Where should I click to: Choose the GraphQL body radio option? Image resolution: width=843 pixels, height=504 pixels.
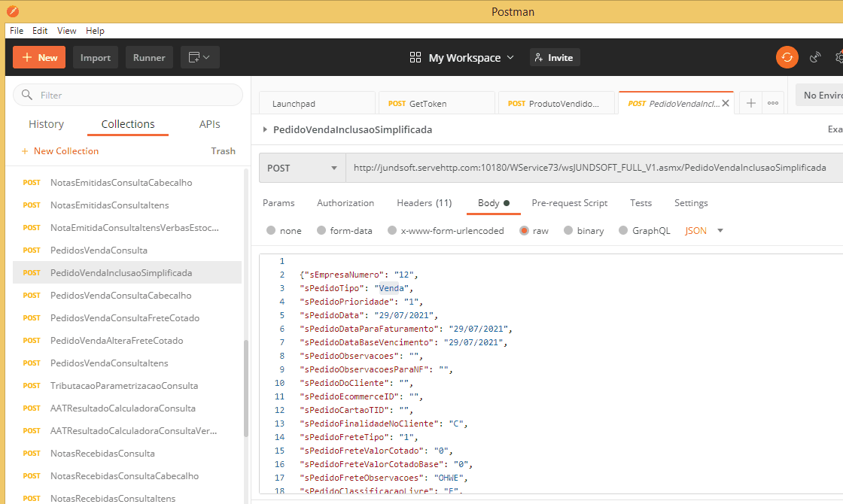point(623,231)
